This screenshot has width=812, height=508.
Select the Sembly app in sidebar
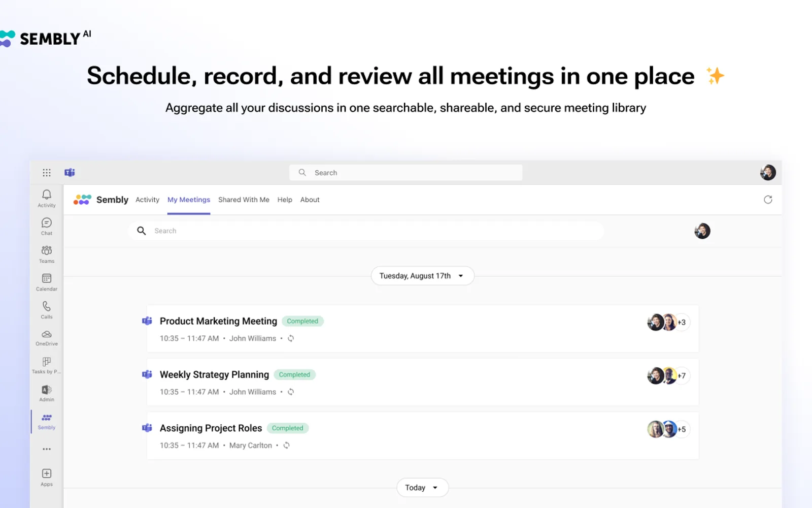click(x=47, y=422)
